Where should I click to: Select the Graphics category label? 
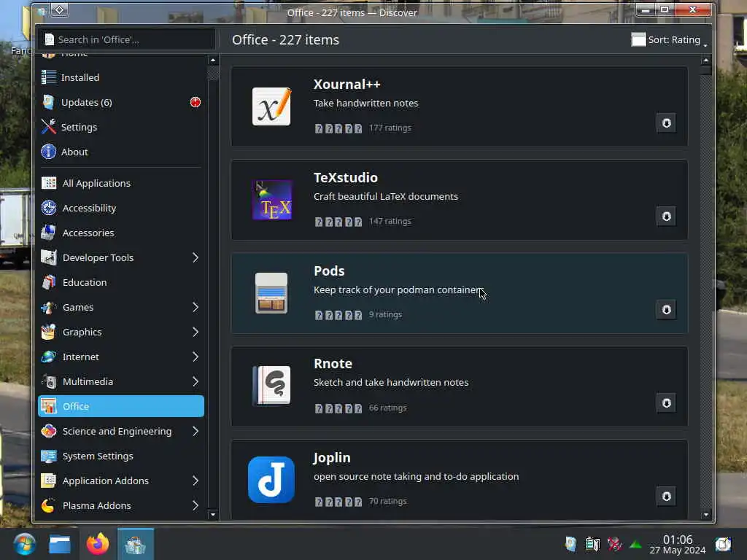(x=82, y=332)
